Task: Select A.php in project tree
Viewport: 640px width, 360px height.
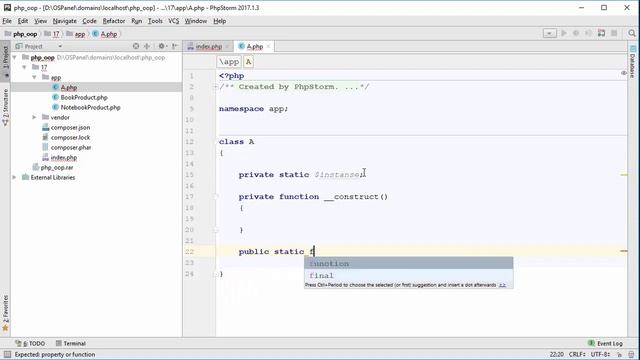Action: pyautogui.click(x=69, y=87)
